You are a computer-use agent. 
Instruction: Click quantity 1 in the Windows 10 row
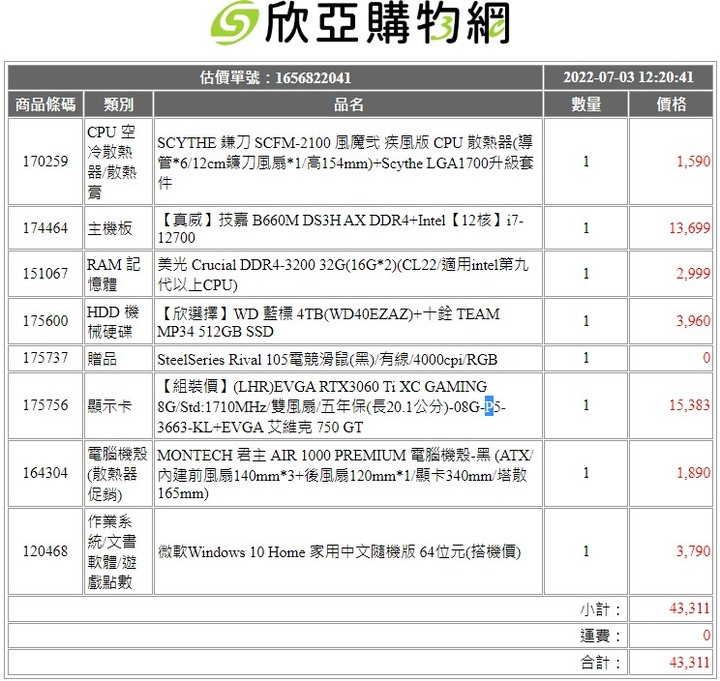586,551
